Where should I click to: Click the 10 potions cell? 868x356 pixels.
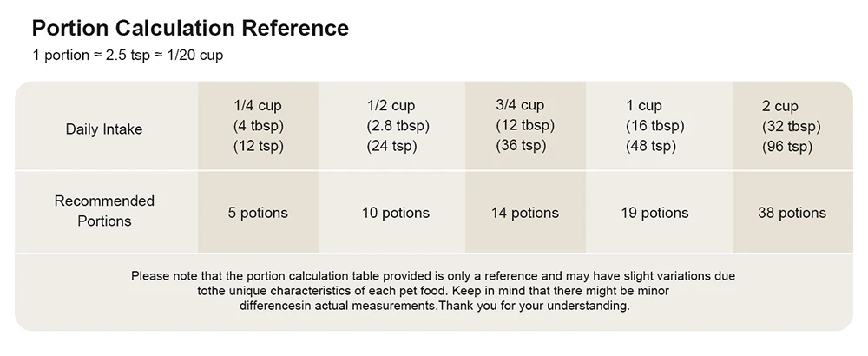(x=394, y=213)
